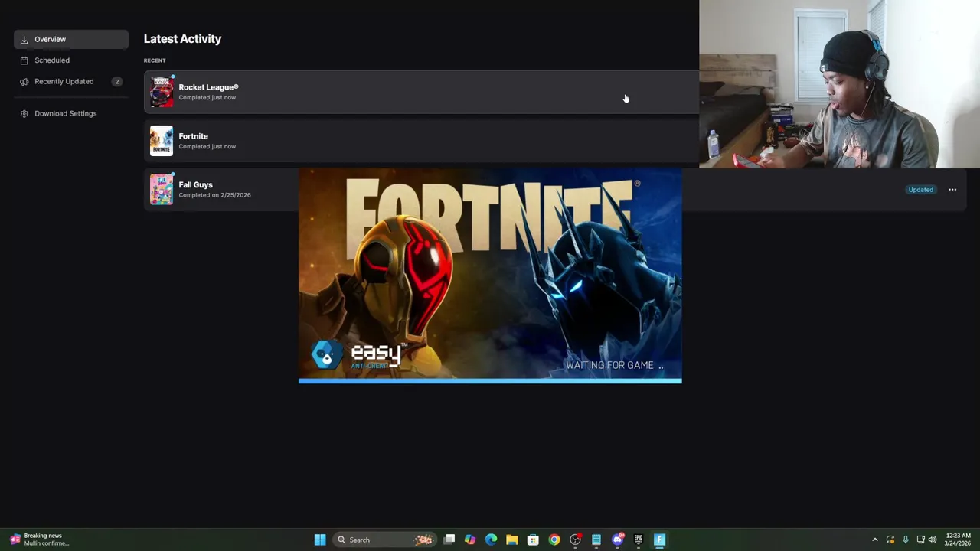Viewport: 980px width, 551px height.
Task: Click the taskbar Search box
Action: click(385, 540)
